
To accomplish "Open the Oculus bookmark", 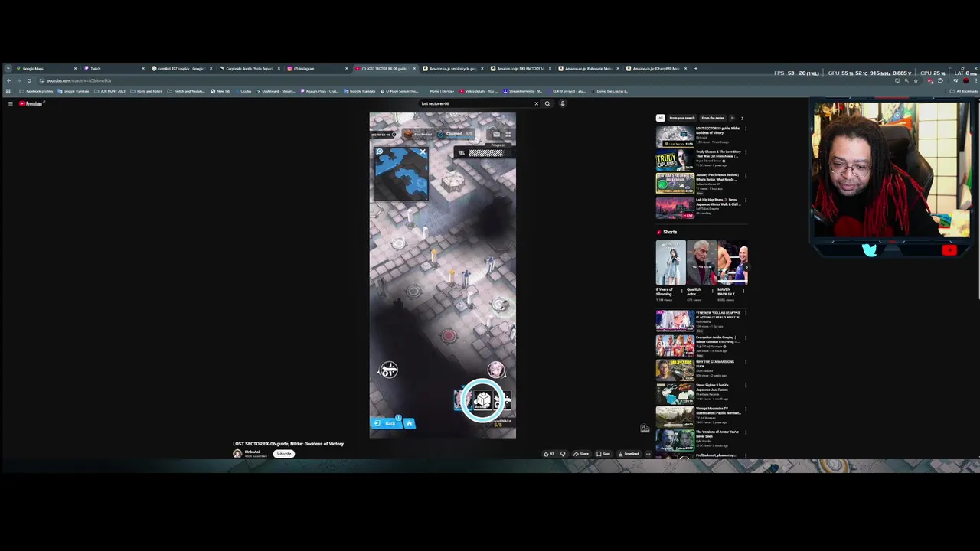I will 243,91.
